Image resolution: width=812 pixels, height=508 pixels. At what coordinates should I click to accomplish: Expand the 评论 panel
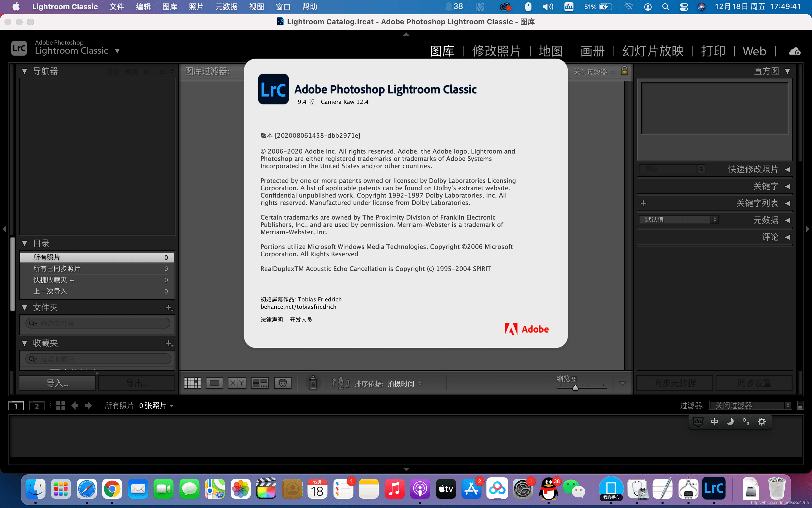click(x=787, y=237)
